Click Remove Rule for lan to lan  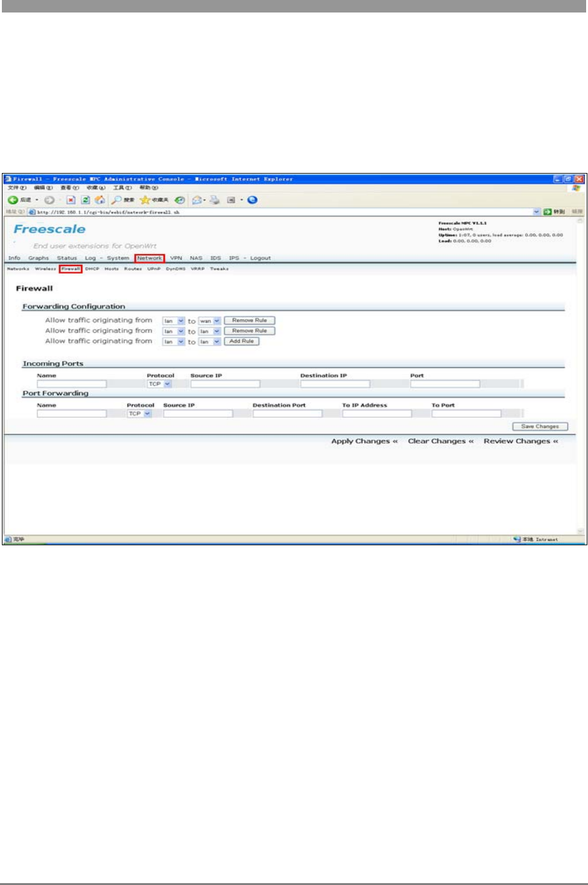(250, 331)
